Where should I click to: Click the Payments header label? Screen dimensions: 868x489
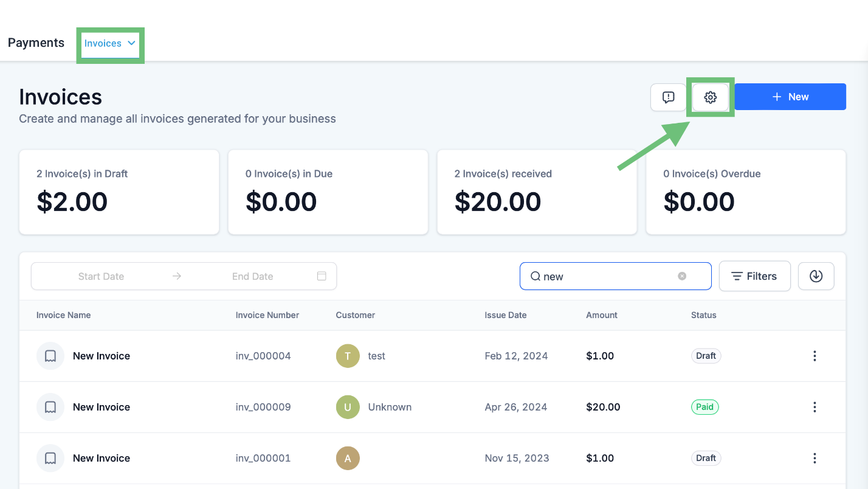coord(36,43)
